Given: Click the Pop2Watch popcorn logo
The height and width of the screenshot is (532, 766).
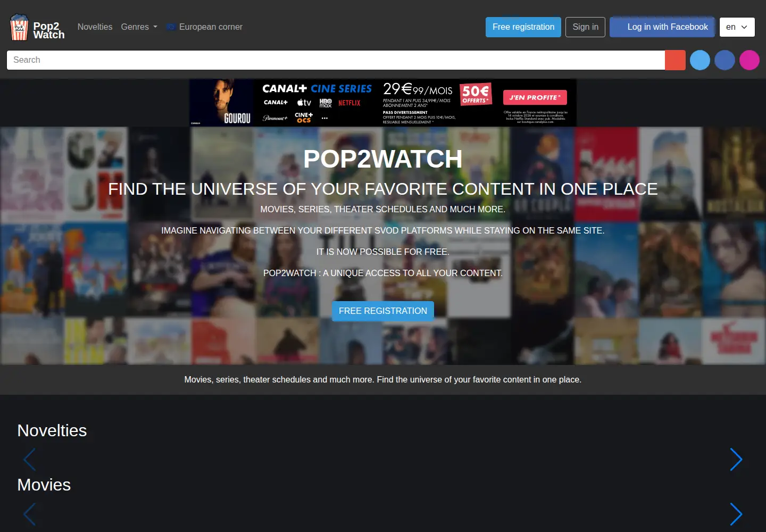Looking at the screenshot, I should point(19,27).
